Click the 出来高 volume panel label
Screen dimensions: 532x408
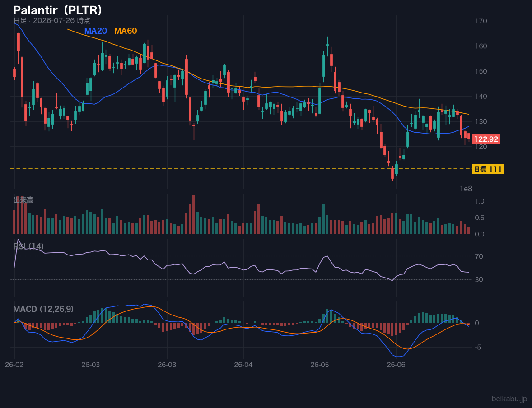pyautogui.click(x=23, y=200)
